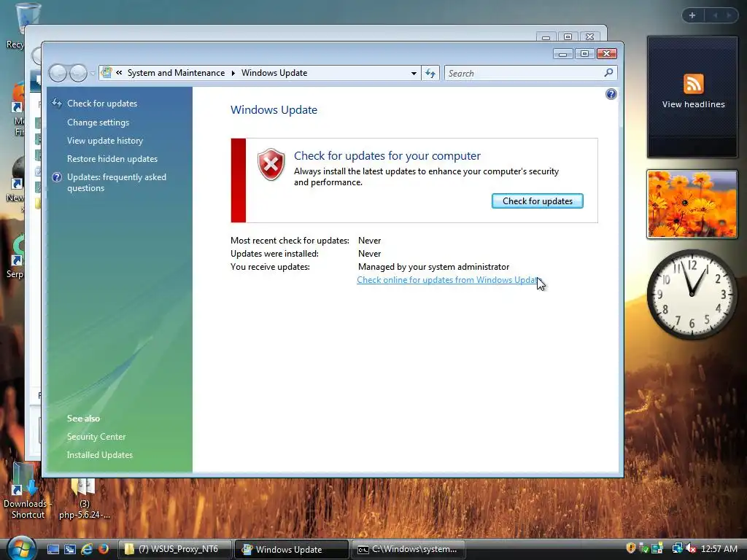
Task: Maximize the background window behind Windows Update
Action: click(568, 36)
